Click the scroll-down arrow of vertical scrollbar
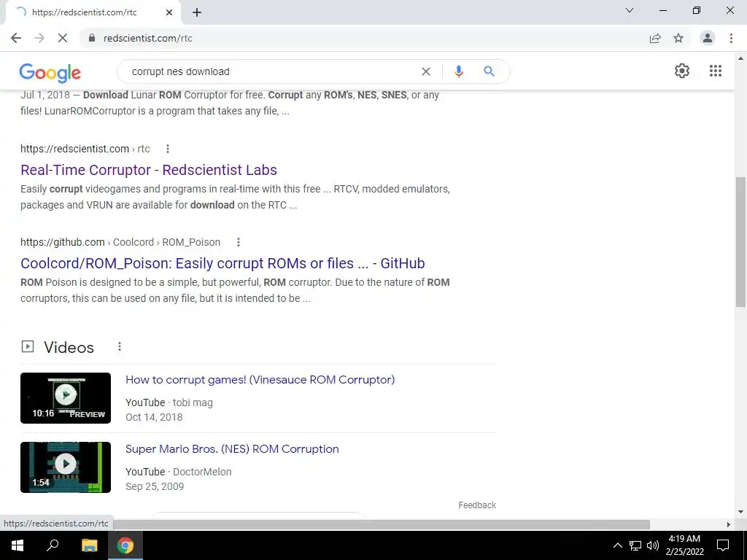 (x=740, y=513)
